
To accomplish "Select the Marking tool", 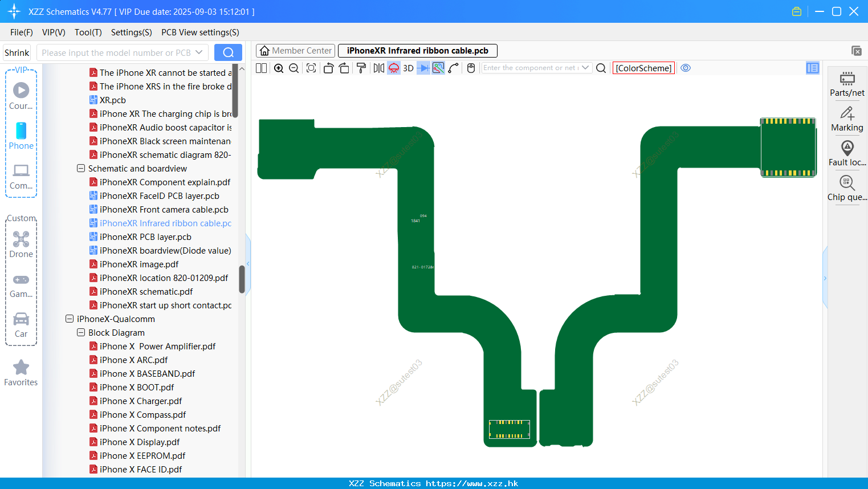I will point(847,119).
